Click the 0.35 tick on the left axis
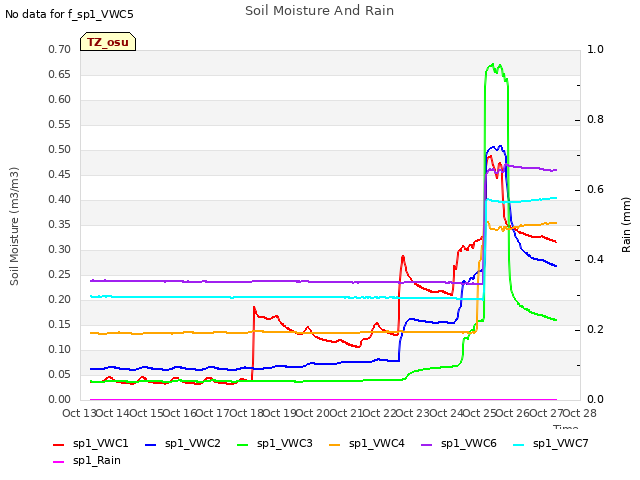 point(59,224)
